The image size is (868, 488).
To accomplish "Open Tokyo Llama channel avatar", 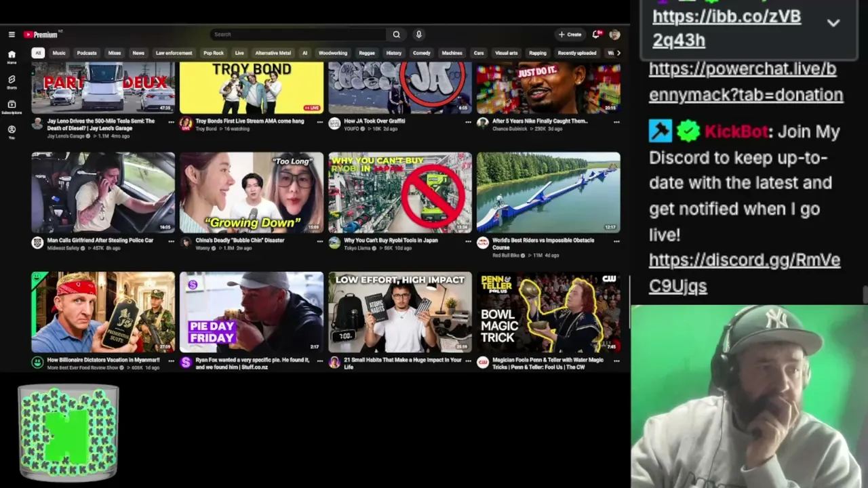I will pos(334,243).
